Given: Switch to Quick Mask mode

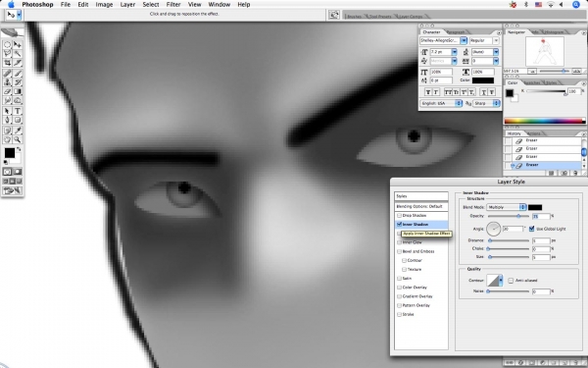Looking at the screenshot, I should (x=18, y=172).
